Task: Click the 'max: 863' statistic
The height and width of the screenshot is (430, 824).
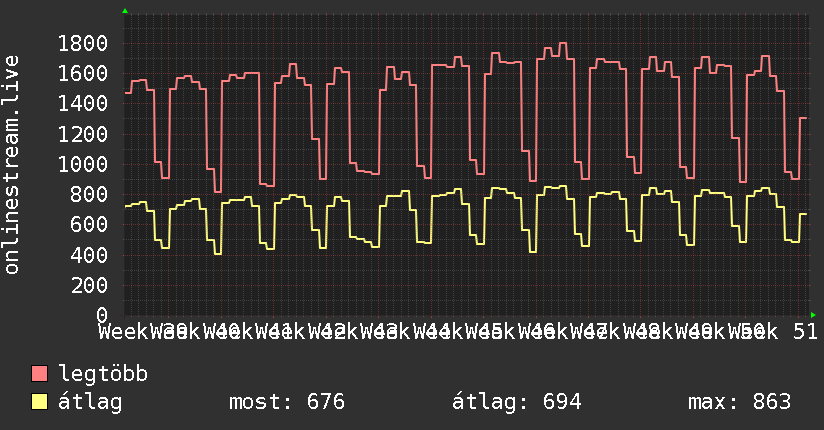Action: tap(739, 402)
